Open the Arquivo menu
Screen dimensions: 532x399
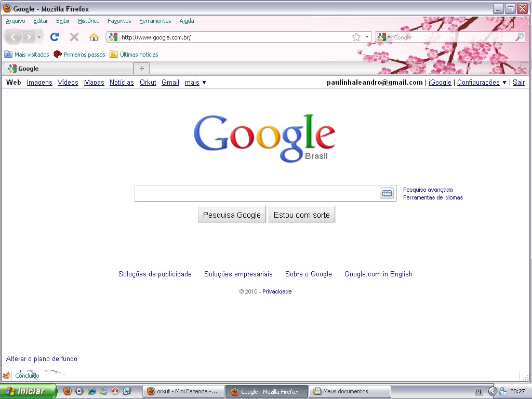tap(15, 21)
